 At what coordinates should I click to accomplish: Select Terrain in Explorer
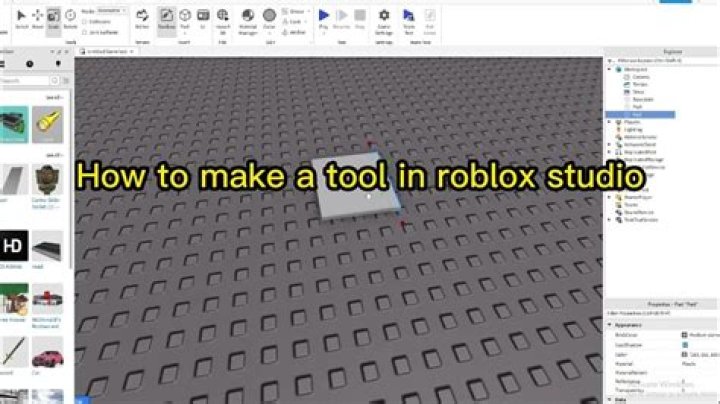640,84
